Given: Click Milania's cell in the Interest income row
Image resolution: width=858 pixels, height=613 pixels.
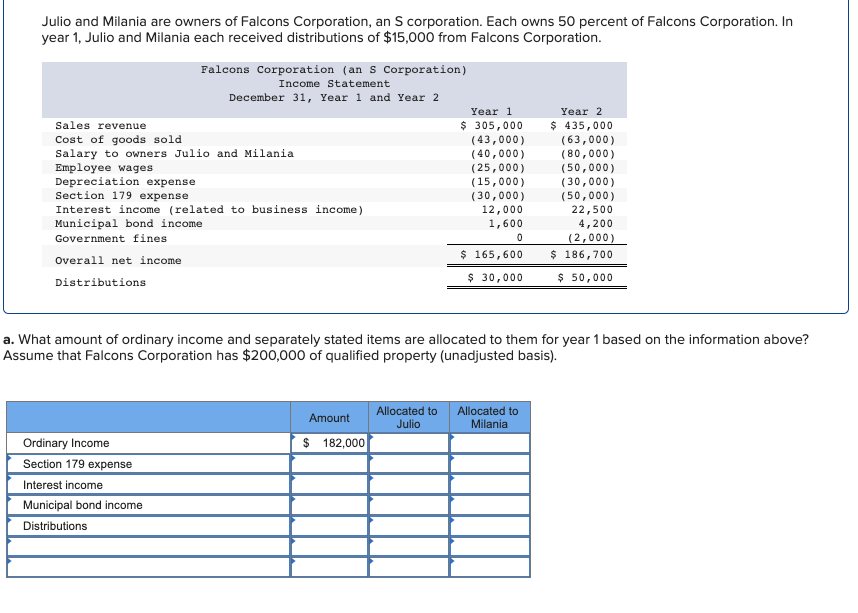Looking at the screenshot, I should 490,484.
